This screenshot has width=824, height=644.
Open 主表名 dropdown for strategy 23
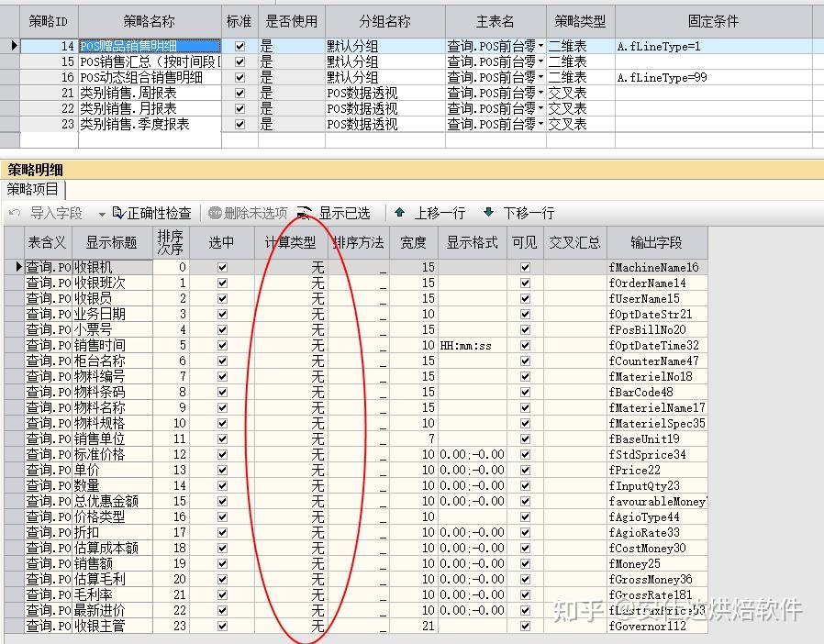[x=540, y=125]
